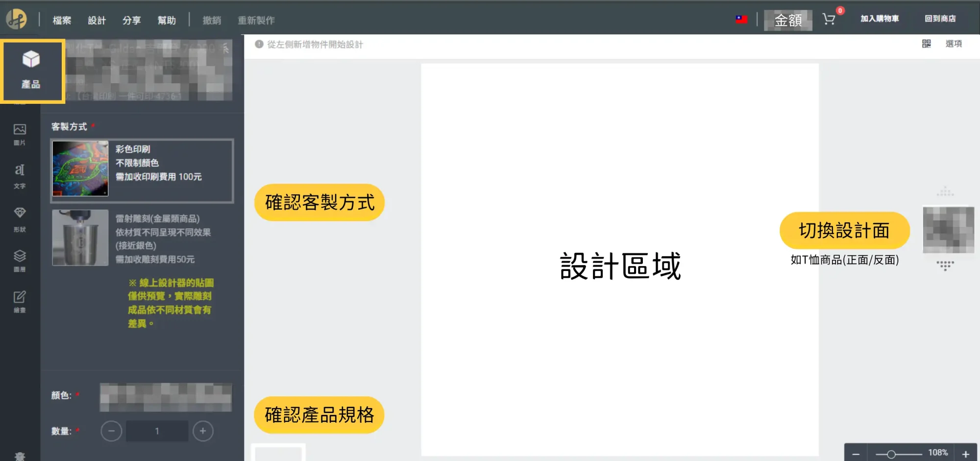The image size is (980, 461).
Task: Click 回到商店 link
Action: pos(940,19)
